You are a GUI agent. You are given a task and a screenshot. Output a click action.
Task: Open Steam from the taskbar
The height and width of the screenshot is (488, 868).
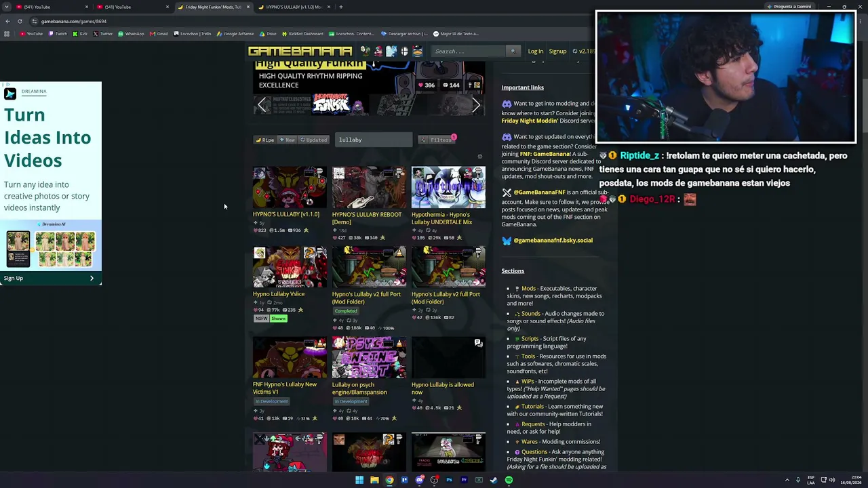pyautogui.click(x=494, y=480)
